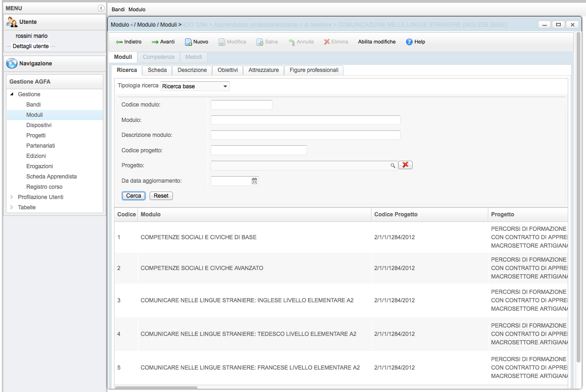Collapse the MENU sidebar panel arrow
The height and width of the screenshot is (392, 586).
100,8
